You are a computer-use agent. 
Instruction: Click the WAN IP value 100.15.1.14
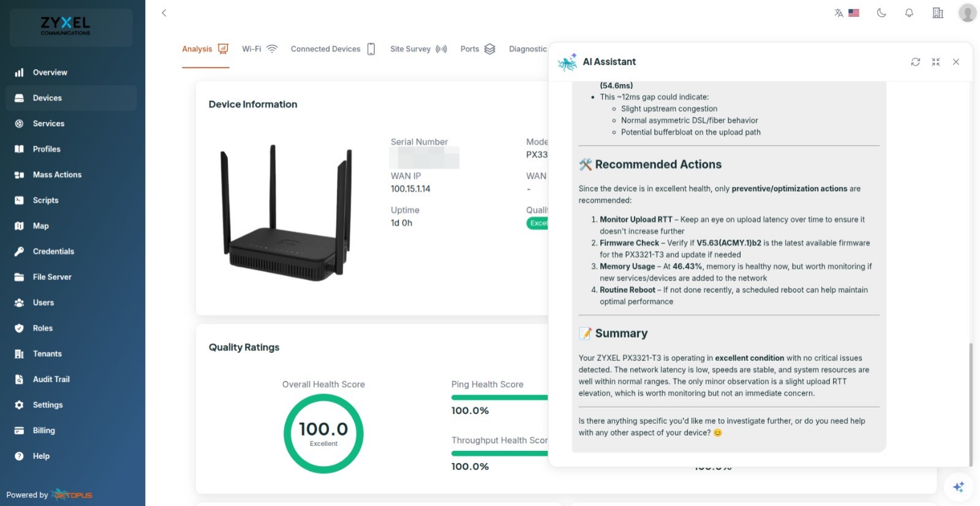point(410,189)
